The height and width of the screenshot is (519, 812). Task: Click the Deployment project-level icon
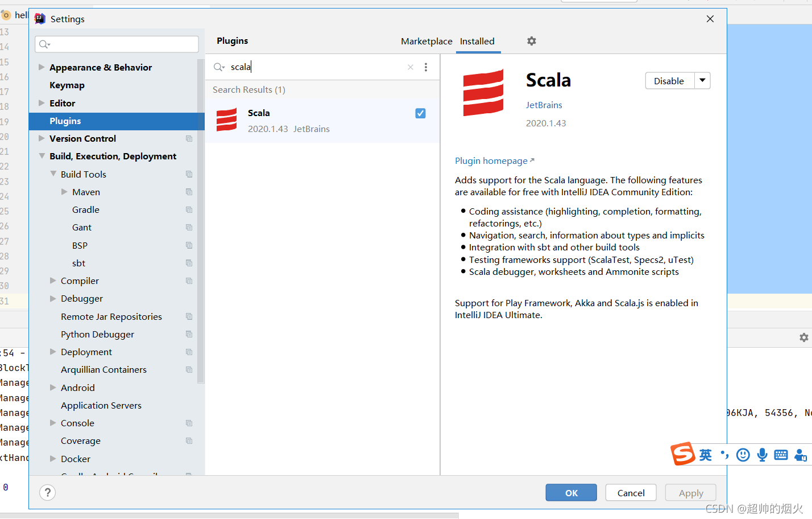coord(189,352)
